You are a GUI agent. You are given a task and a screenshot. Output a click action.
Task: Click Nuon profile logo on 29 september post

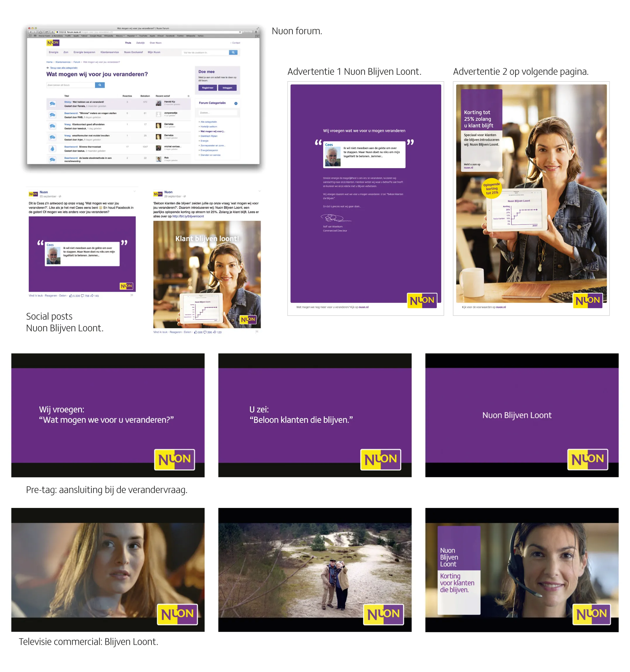(x=158, y=194)
